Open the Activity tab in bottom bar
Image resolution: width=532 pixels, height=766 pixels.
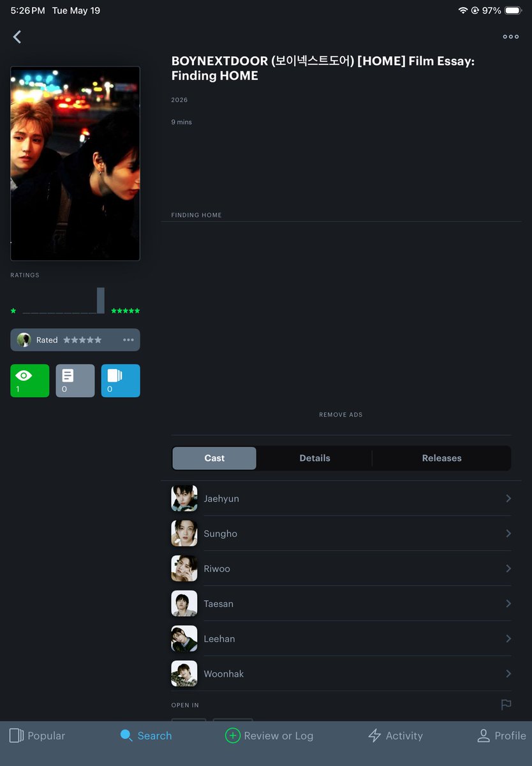coord(395,736)
